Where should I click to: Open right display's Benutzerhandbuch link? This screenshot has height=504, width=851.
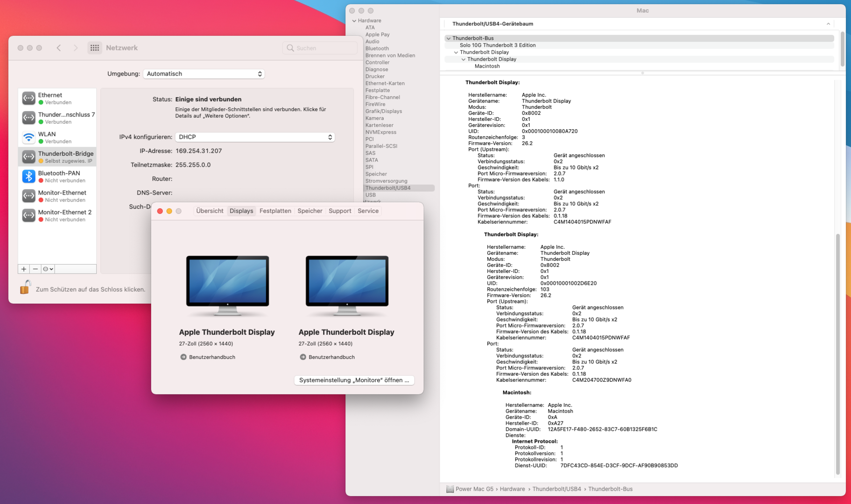(331, 357)
